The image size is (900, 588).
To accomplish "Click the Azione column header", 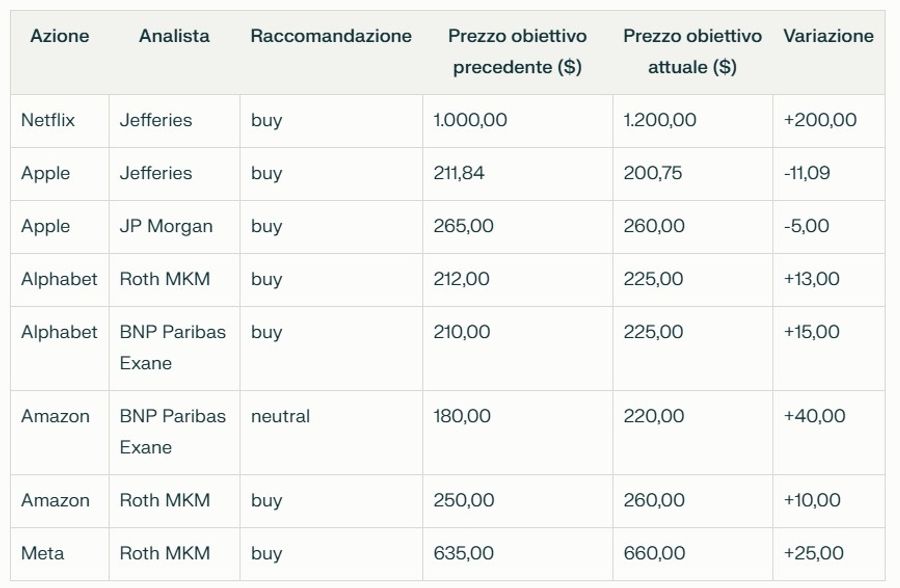I will tap(60, 36).
